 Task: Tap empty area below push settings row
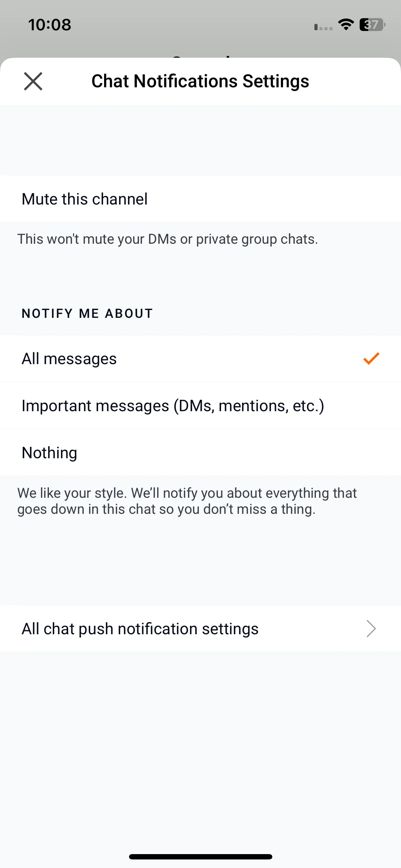pos(200,748)
